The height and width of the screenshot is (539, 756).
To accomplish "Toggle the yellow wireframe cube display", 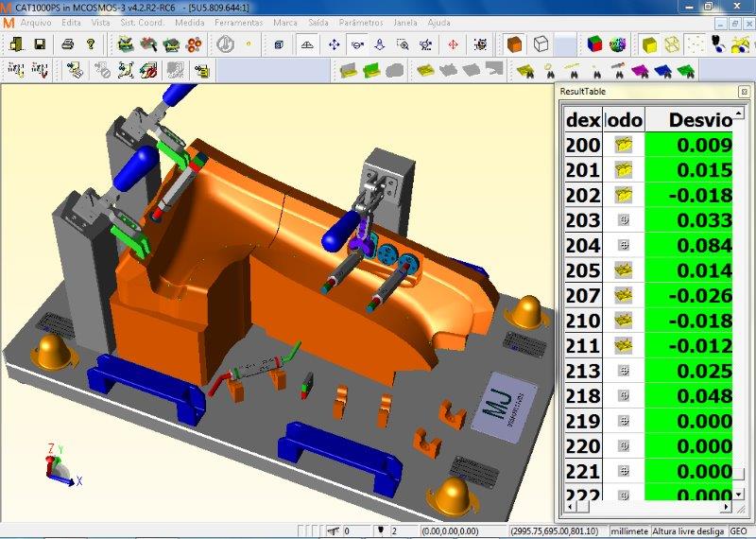I will point(672,44).
